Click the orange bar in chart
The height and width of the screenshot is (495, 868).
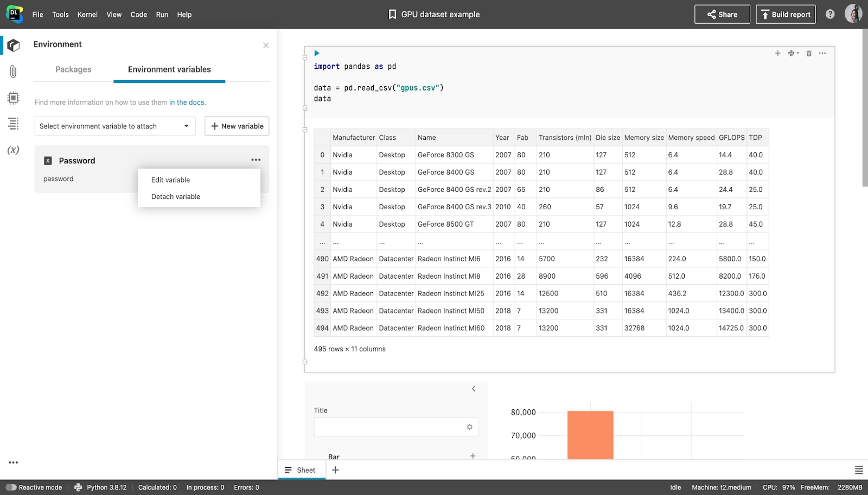(x=590, y=435)
